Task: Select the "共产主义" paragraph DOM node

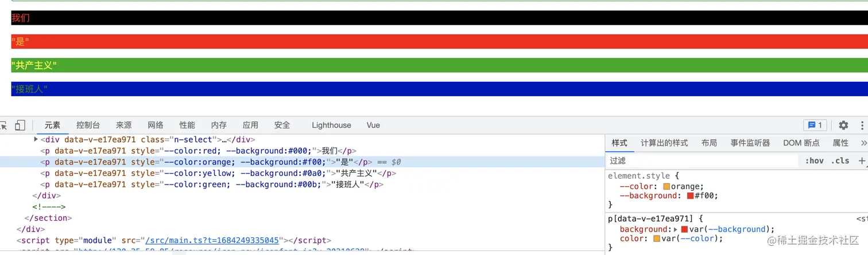Action: pos(218,173)
